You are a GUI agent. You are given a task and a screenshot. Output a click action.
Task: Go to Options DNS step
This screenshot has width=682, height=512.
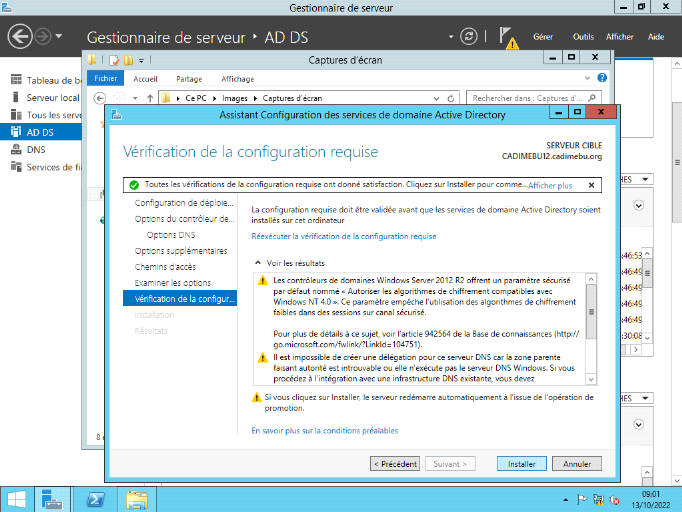coord(170,235)
